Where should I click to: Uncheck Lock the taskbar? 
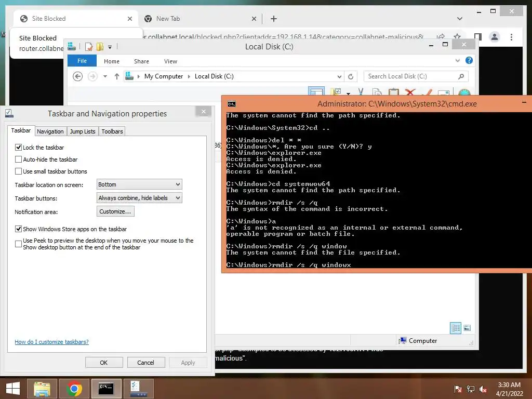[18, 147]
